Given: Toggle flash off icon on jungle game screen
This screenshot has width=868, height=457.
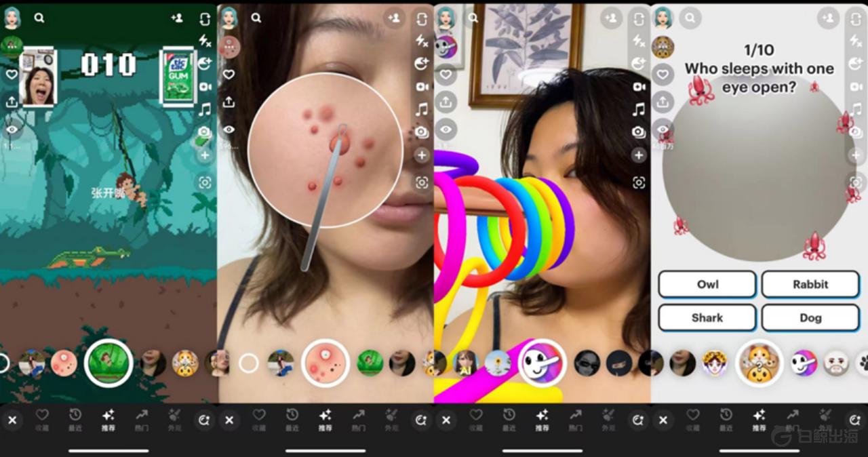Looking at the screenshot, I should 205,41.
